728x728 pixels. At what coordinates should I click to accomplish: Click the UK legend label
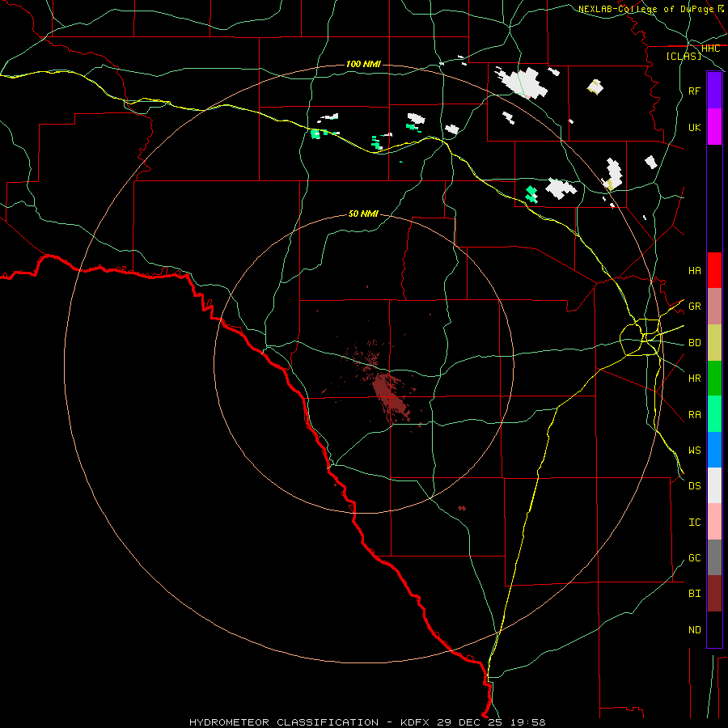[x=694, y=127]
